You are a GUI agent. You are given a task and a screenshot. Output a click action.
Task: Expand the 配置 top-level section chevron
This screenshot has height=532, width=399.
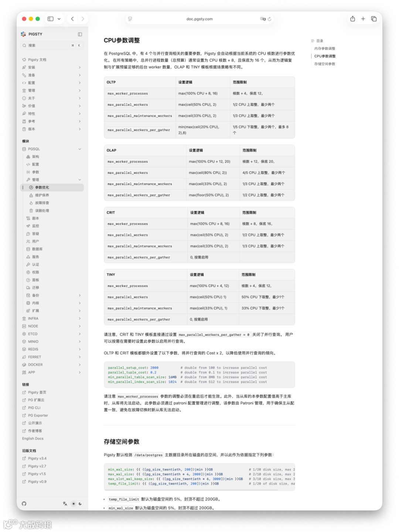79,83
